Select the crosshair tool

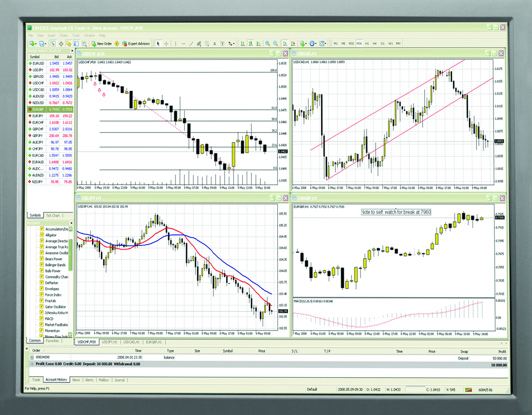tap(166, 44)
